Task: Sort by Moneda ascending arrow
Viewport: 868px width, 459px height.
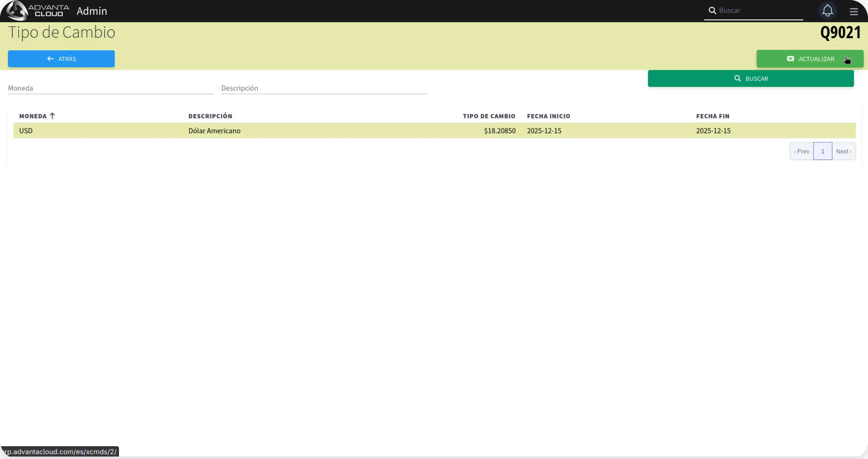Action: pyautogui.click(x=52, y=116)
